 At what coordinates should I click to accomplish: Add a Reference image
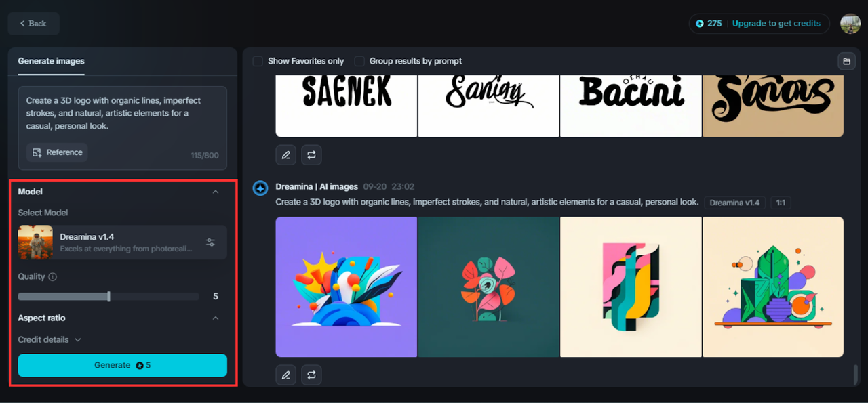tap(57, 152)
